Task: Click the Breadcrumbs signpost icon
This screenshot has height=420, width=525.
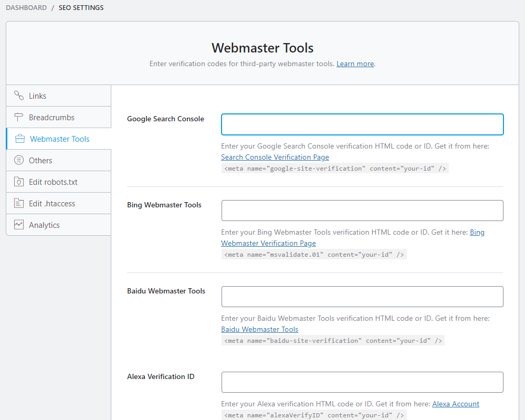Action: [19, 117]
